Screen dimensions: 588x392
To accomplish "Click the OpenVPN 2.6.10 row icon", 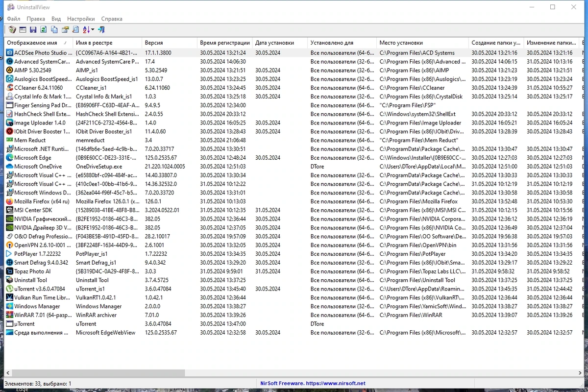I will [x=9, y=245].
